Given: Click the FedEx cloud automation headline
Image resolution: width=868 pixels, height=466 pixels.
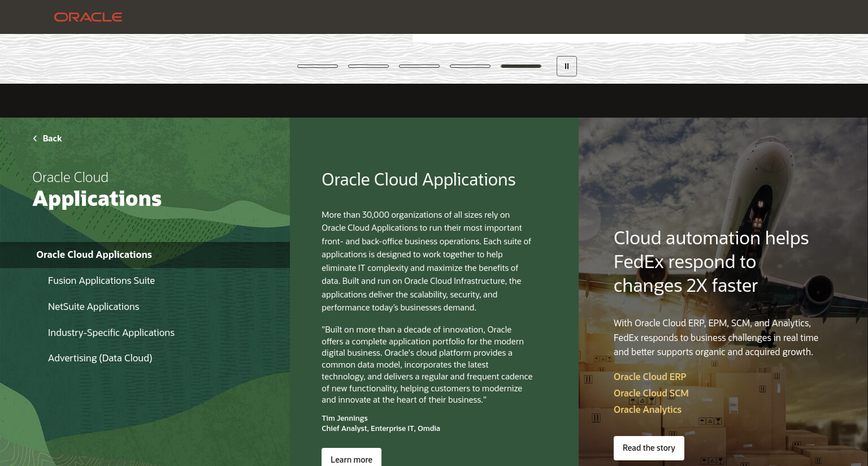Looking at the screenshot, I should click(711, 262).
